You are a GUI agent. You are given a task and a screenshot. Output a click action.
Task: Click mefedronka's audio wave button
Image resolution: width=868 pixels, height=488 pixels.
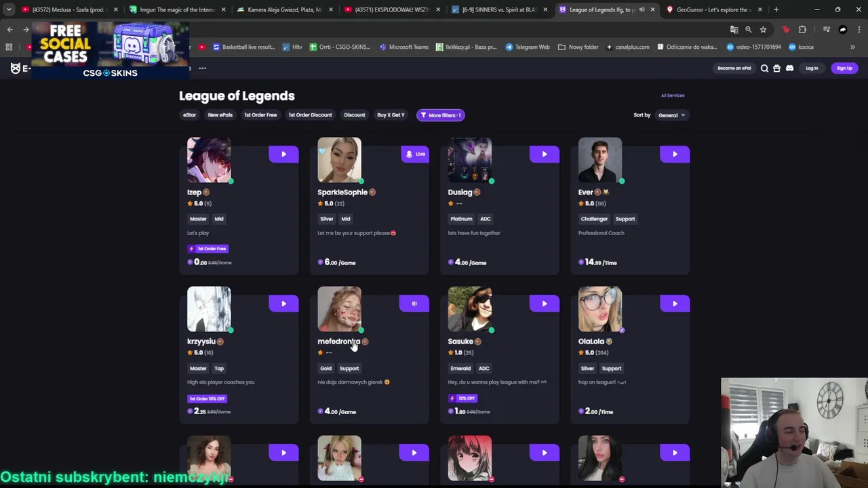(x=414, y=304)
